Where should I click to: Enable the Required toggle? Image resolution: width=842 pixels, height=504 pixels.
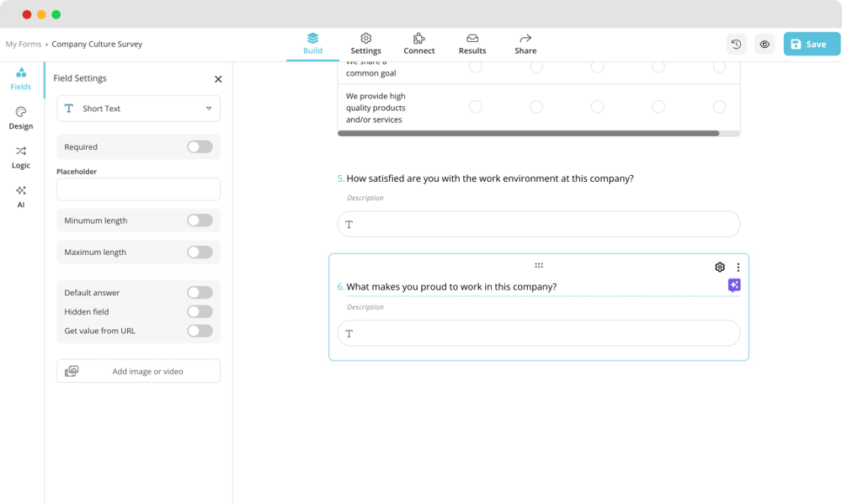(x=200, y=147)
